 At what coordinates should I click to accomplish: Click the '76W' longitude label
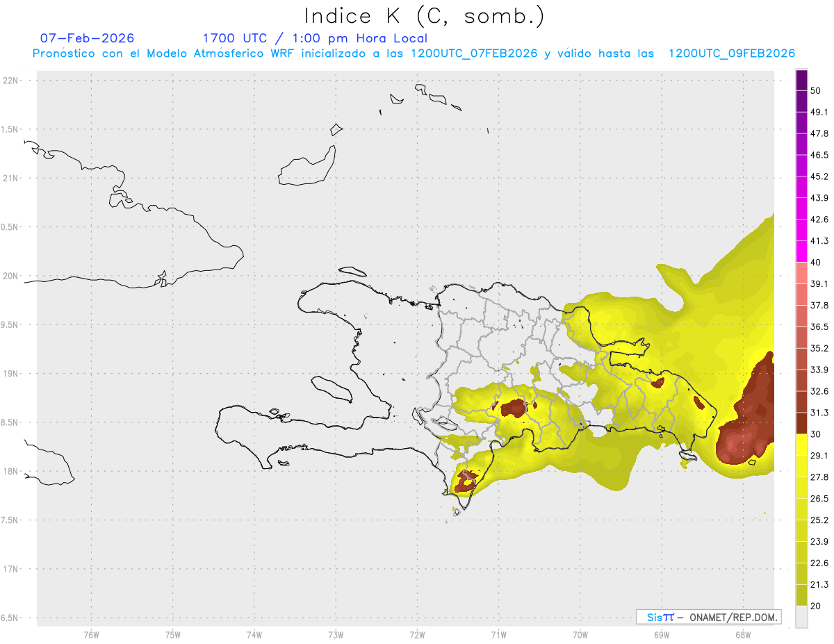tap(91, 635)
